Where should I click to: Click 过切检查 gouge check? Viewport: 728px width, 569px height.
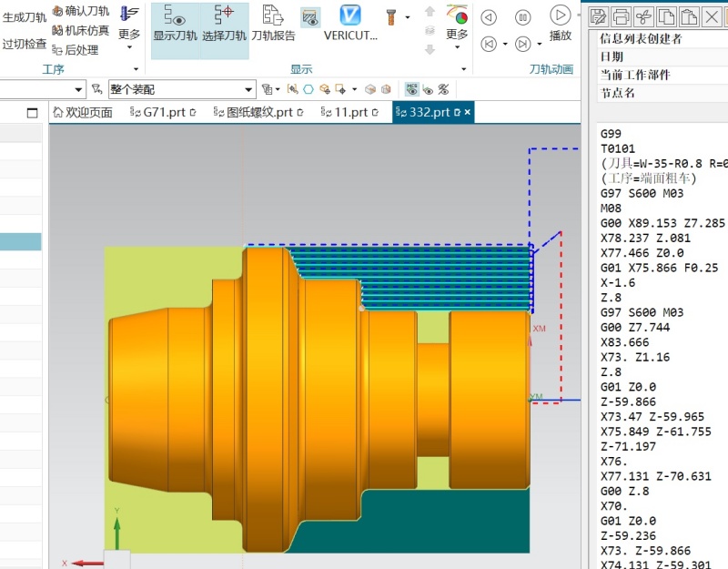[x=25, y=44]
